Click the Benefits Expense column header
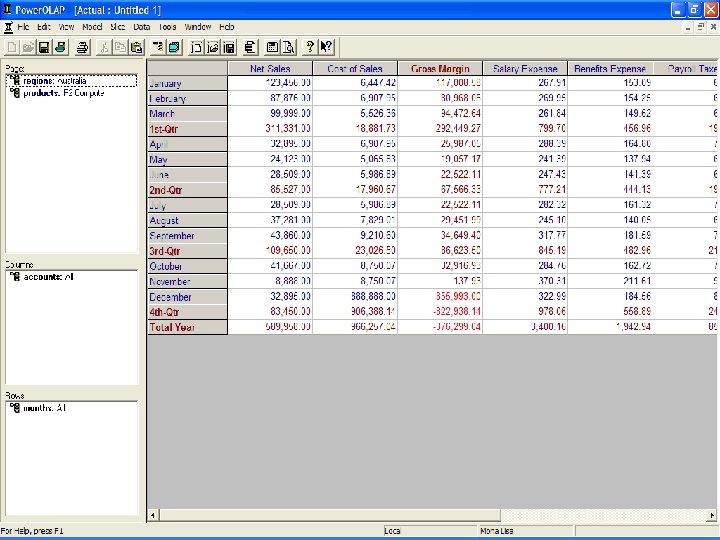 coord(610,68)
